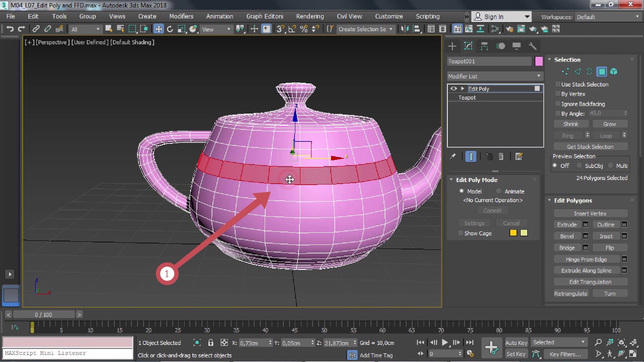
Task: Collapse the Edit Polygons rollout
Action: click(573, 201)
